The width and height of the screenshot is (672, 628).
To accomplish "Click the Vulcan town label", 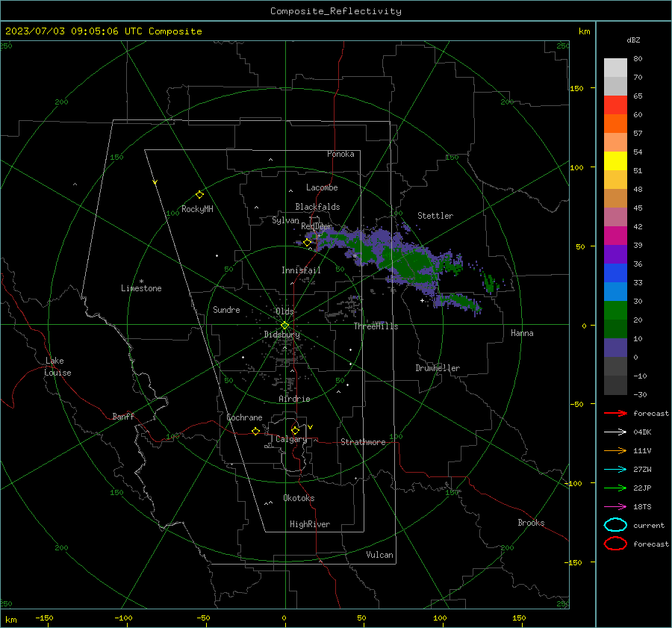I will pyautogui.click(x=380, y=555).
